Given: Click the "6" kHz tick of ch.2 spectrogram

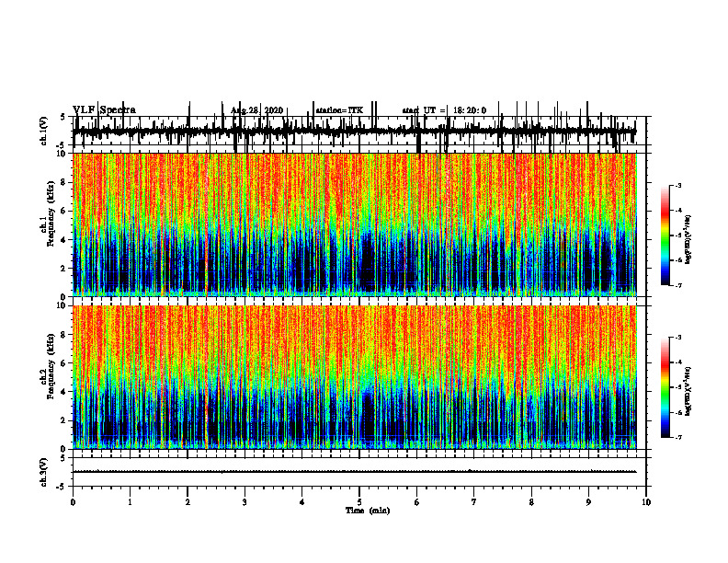Looking at the screenshot, I should pyautogui.click(x=64, y=363).
